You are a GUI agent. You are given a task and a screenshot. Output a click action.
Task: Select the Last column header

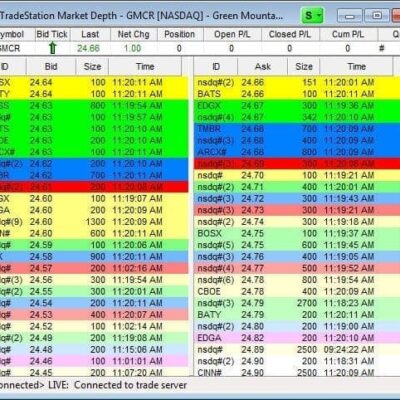tap(90, 34)
